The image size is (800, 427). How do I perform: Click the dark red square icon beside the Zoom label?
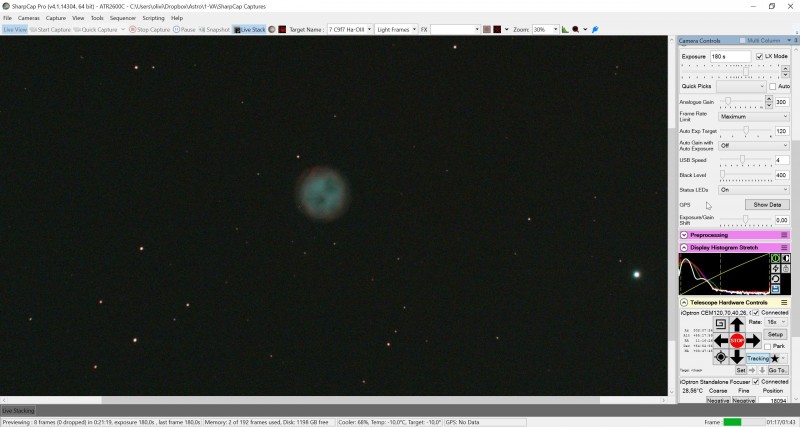click(x=497, y=30)
